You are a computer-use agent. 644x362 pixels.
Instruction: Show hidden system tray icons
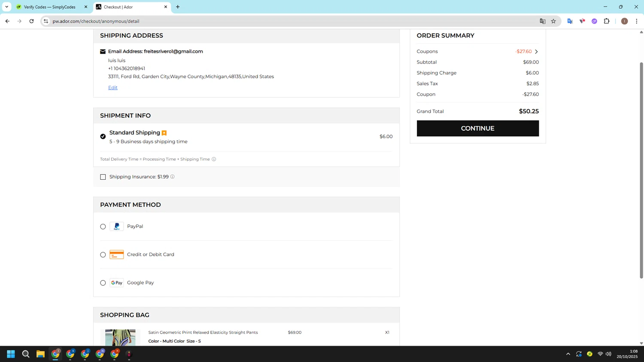(568, 354)
